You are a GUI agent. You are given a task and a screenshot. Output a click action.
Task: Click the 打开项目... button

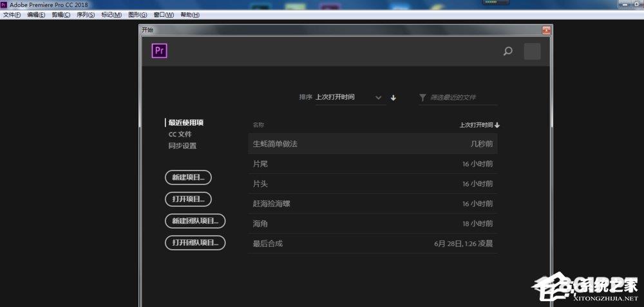(188, 199)
